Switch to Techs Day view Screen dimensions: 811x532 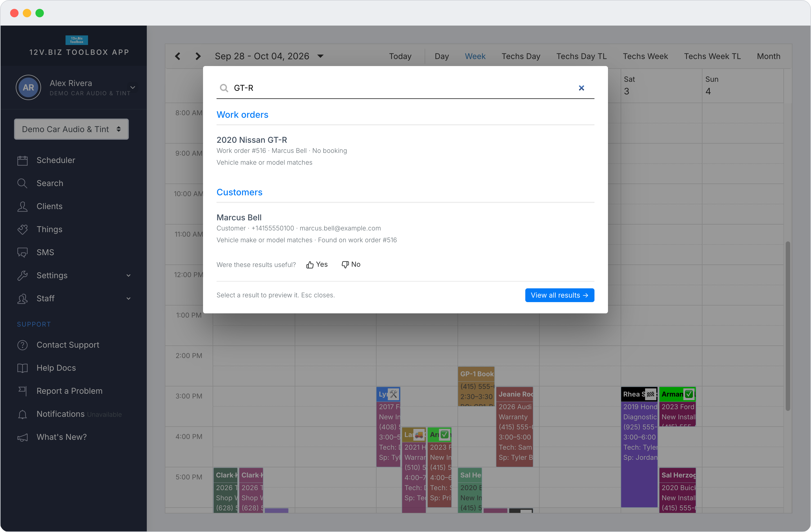[521, 56]
